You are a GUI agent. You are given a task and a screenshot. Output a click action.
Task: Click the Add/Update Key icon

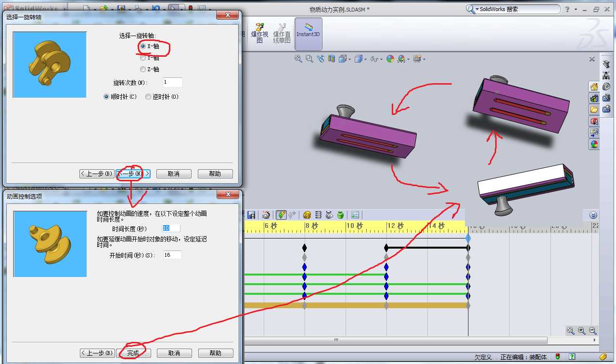pyautogui.click(x=292, y=214)
